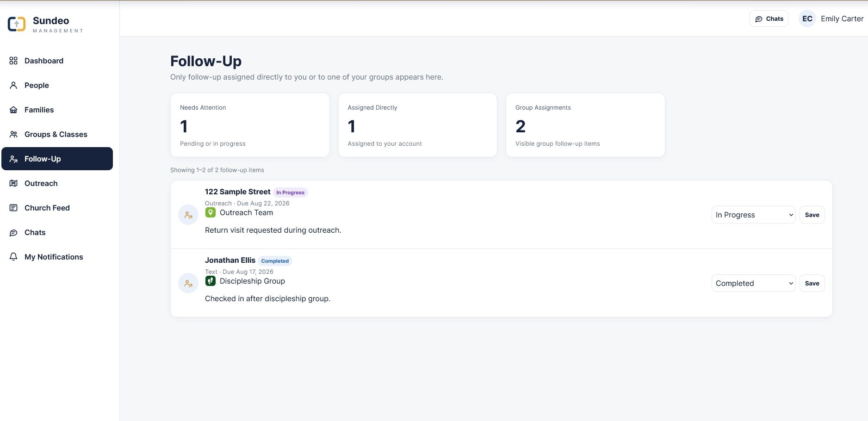Navigate to Families section
868x421 pixels.
(57, 110)
